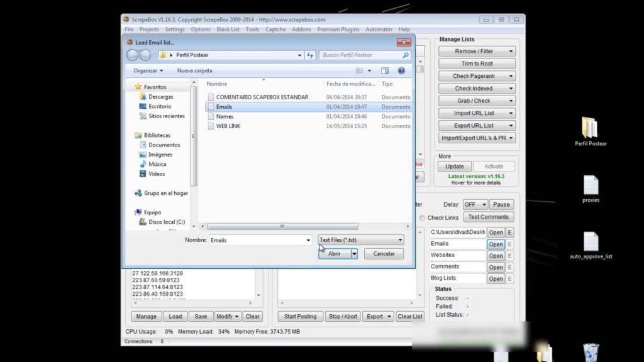The width and height of the screenshot is (644, 362).
Task: Open the Black List menu
Action: (228, 30)
